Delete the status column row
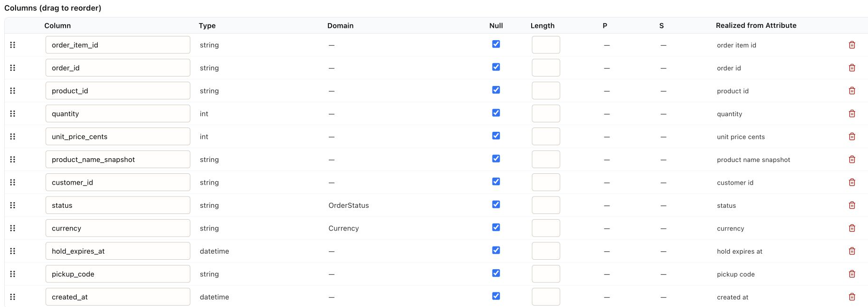The height and width of the screenshot is (307, 868). click(852, 205)
